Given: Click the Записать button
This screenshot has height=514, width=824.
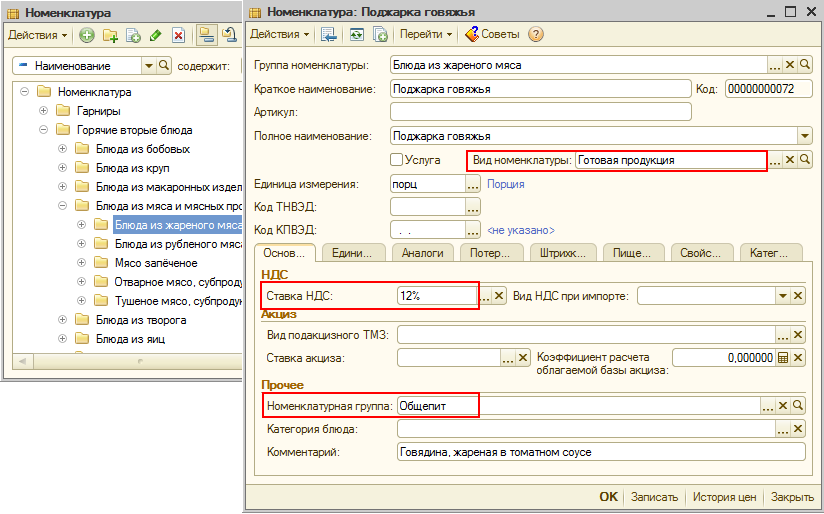Looking at the screenshot, I should [x=654, y=497].
